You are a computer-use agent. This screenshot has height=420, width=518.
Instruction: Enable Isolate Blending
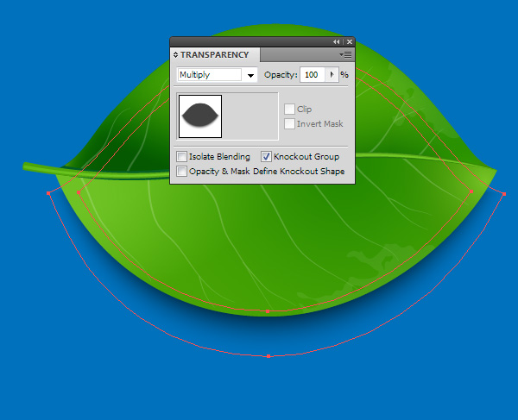tap(181, 157)
